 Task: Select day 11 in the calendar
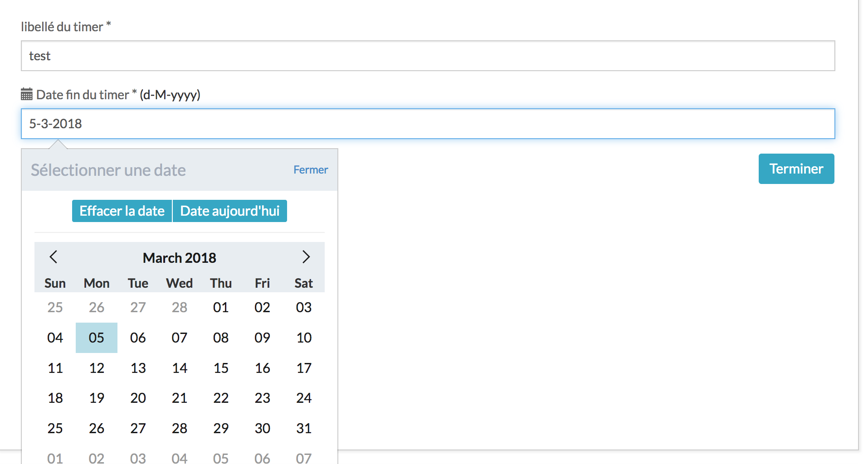(55, 368)
